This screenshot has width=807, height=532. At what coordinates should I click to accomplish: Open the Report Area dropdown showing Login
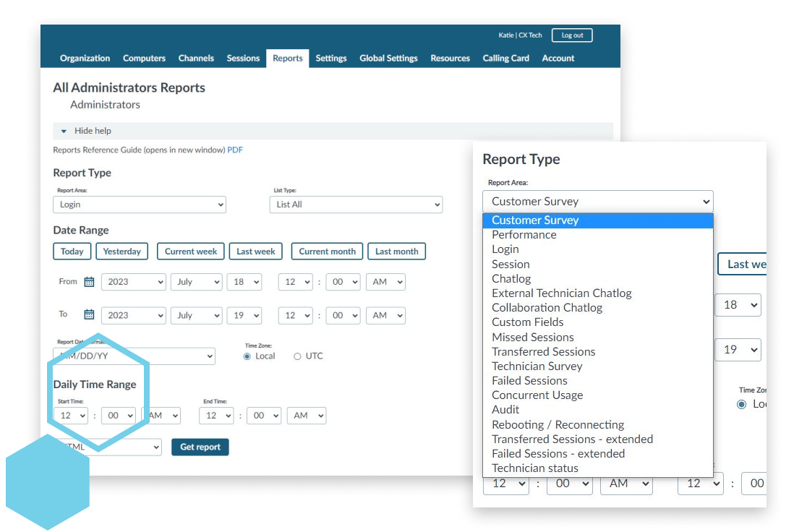[x=140, y=205]
